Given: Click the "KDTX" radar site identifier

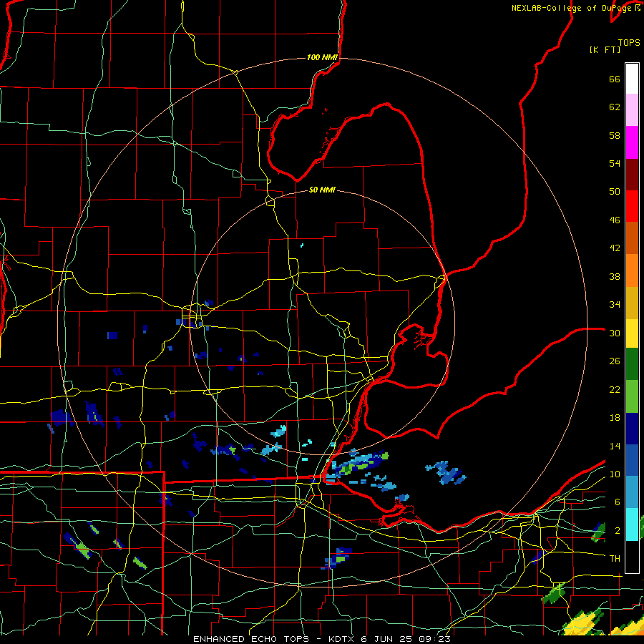Looking at the screenshot, I should [x=342, y=639].
